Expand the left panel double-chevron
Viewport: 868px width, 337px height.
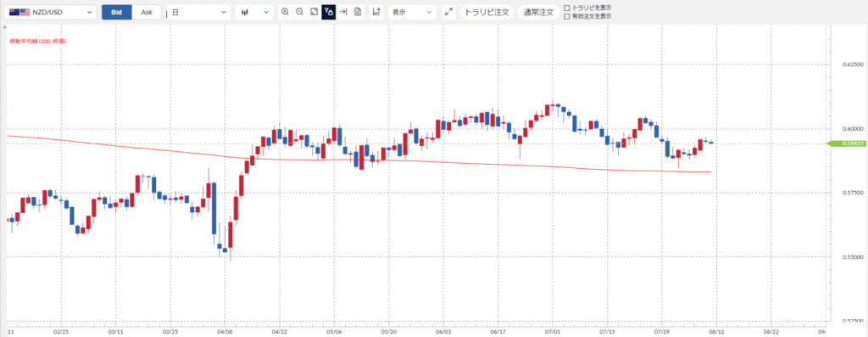click(x=4, y=26)
